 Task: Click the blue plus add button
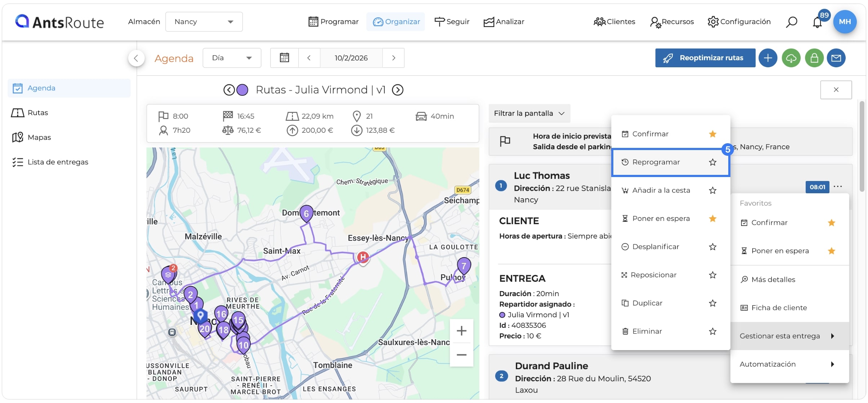(768, 58)
